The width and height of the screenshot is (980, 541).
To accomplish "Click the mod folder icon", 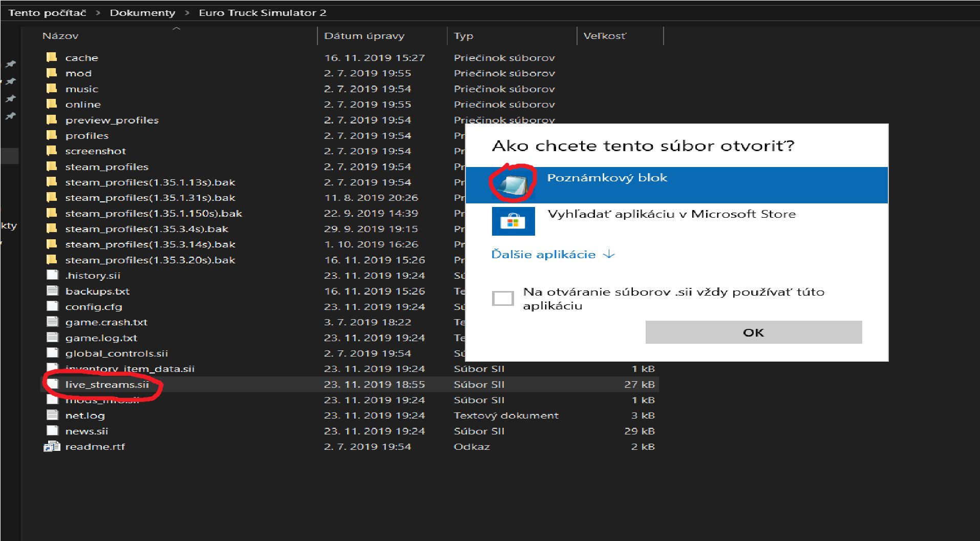I will [52, 73].
